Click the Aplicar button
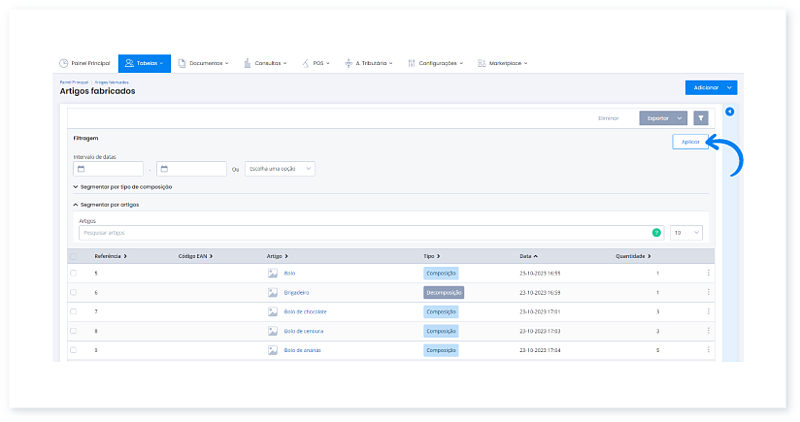800x422 pixels. coord(690,142)
